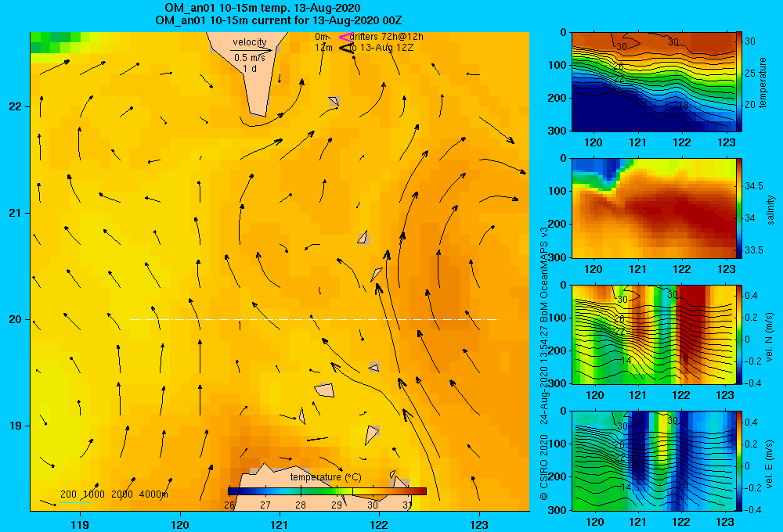
Task: Click the 'velocity' legend label
Action: point(249,42)
